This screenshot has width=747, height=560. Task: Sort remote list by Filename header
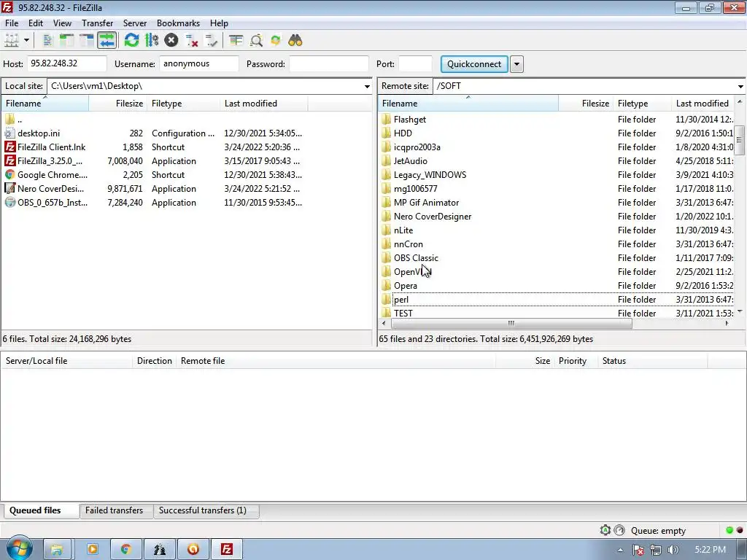pos(468,104)
